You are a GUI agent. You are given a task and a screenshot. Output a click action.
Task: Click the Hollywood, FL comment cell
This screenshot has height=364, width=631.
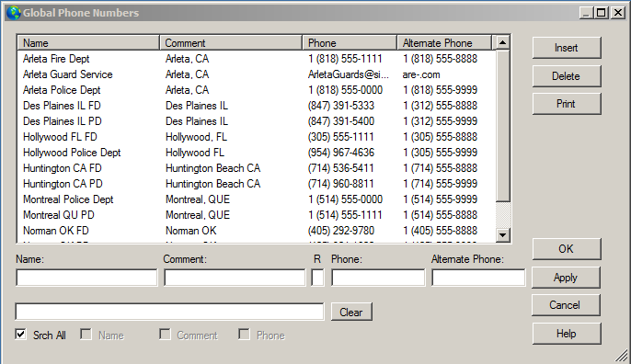196,137
